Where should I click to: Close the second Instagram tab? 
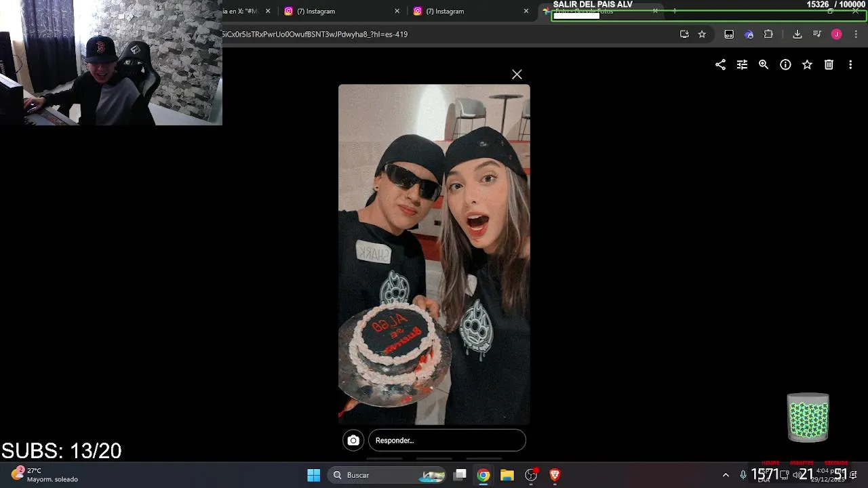pyautogui.click(x=526, y=12)
